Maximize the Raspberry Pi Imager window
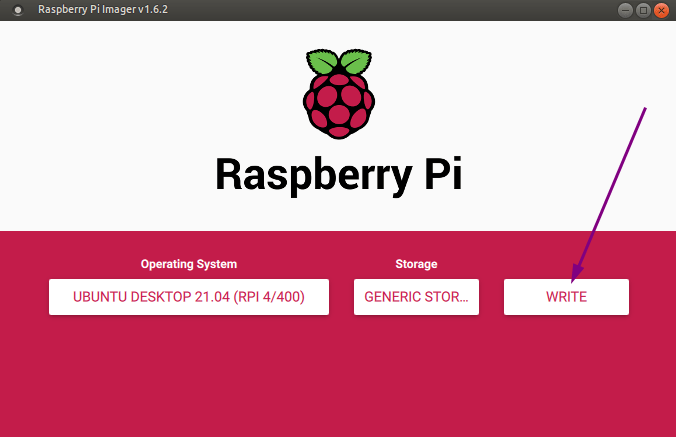Image resolution: width=676 pixels, height=437 pixels. point(643,10)
